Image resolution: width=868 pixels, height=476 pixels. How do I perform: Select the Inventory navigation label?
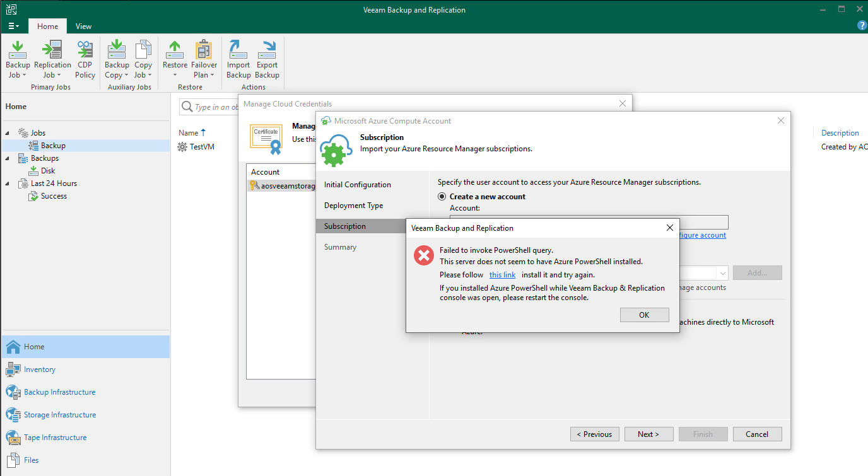[40, 369]
